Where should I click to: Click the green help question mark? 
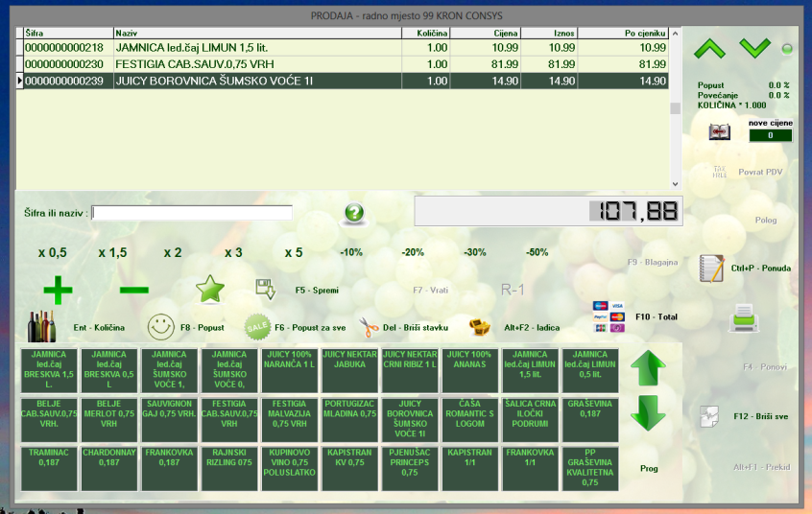pyautogui.click(x=354, y=212)
